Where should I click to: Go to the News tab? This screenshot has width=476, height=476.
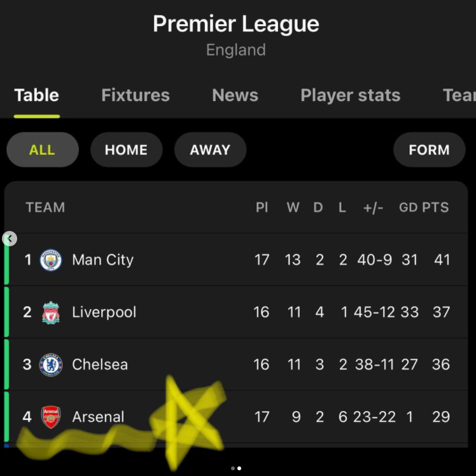[x=235, y=95]
